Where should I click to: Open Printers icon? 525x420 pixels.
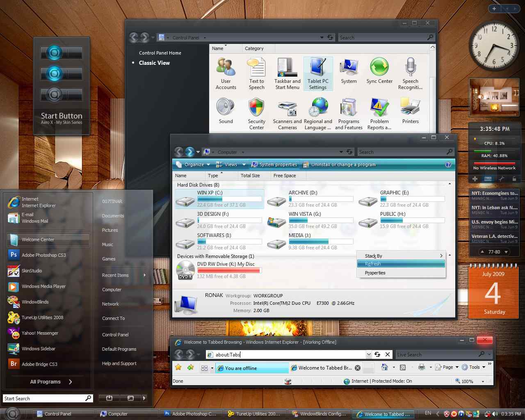coord(410,111)
